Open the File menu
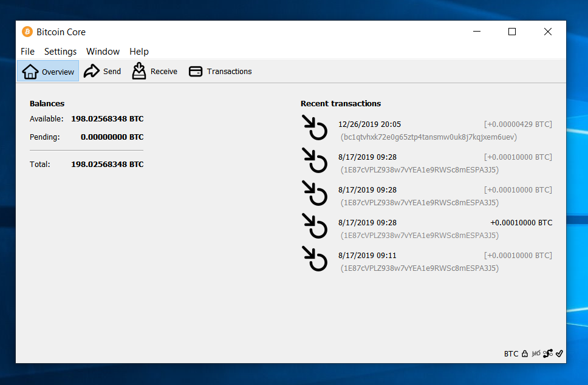 pyautogui.click(x=27, y=52)
